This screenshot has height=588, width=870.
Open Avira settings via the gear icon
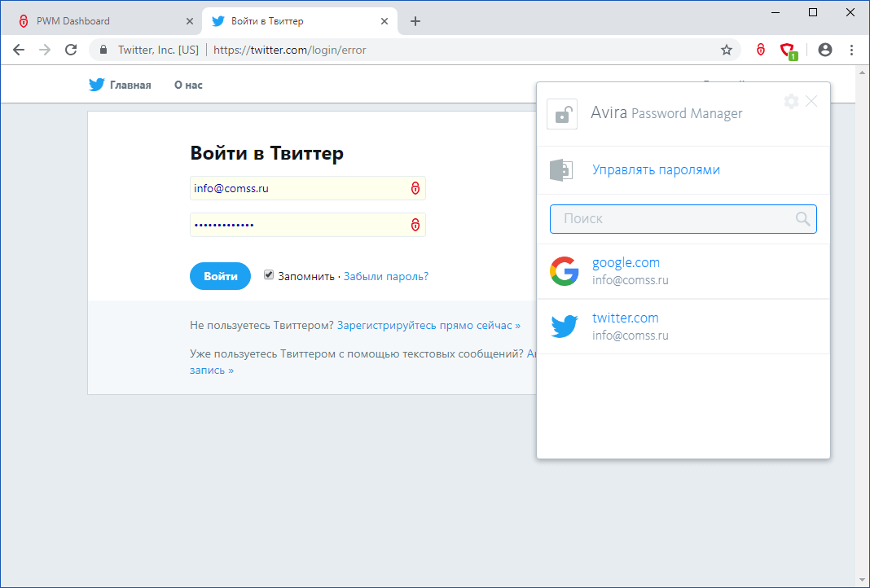click(x=791, y=101)
